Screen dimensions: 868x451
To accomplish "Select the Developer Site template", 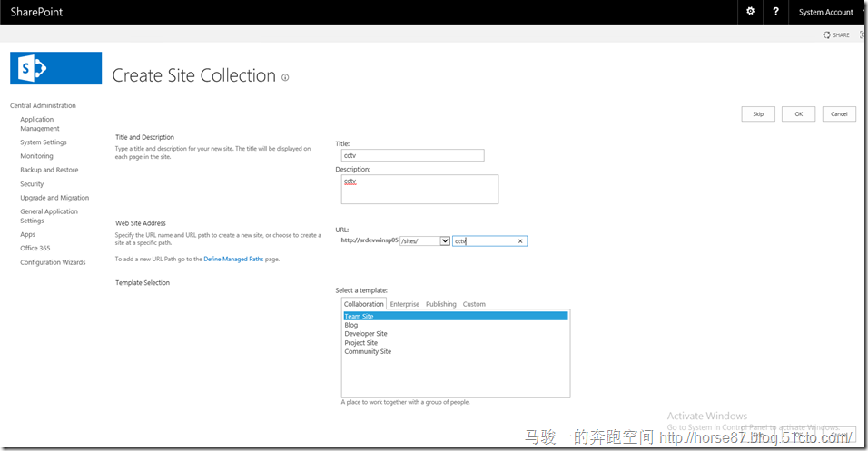I will pyautogui.click(x=366, y=334).
